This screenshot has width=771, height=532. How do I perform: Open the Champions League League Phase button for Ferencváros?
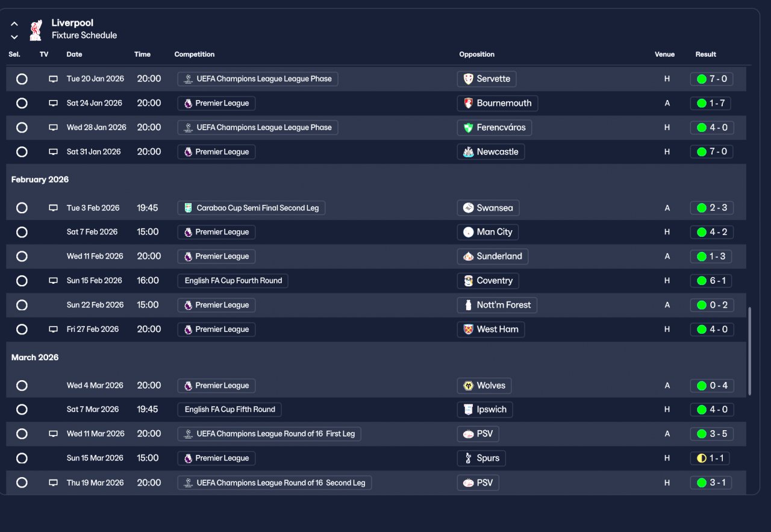point(258,128)
